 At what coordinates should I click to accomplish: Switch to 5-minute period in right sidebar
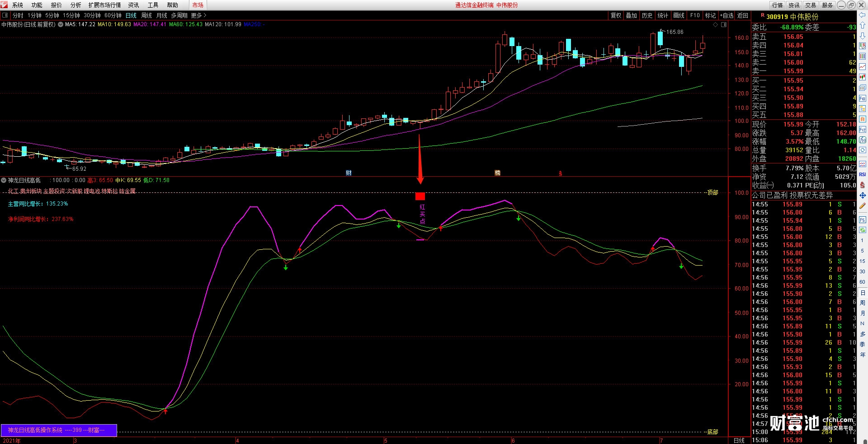863,251
